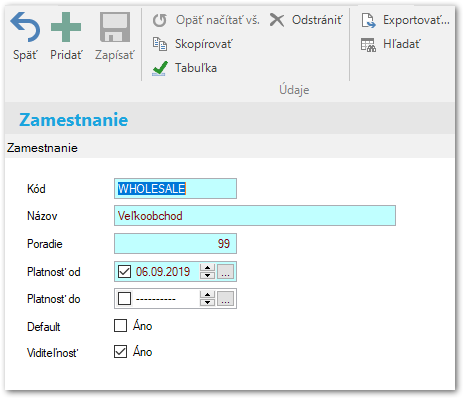Click the Názov field containing Veľkoobchod

[x=255, y=216]
